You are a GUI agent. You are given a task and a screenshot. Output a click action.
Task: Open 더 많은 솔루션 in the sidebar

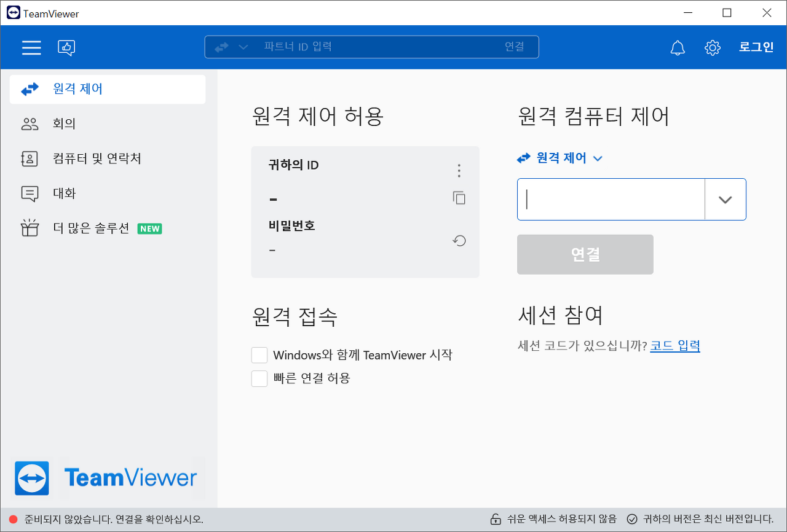click(108, 229)
